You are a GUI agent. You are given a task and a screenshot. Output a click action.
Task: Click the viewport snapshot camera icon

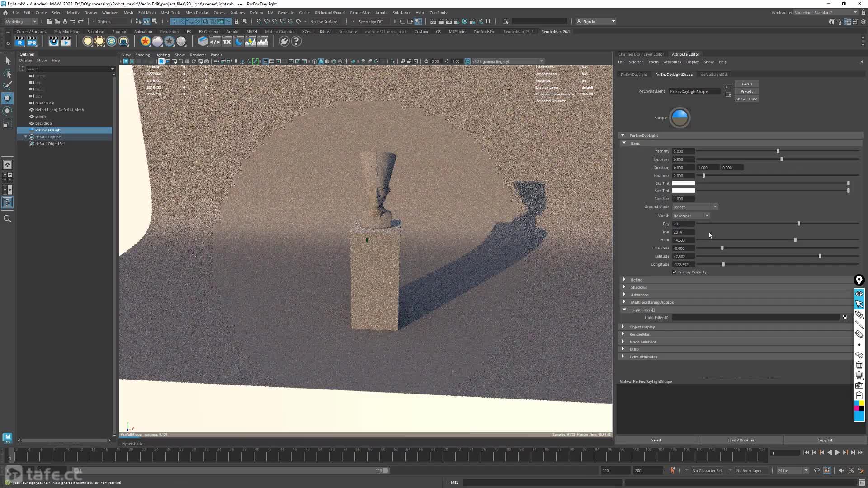(x=207, y=61)
